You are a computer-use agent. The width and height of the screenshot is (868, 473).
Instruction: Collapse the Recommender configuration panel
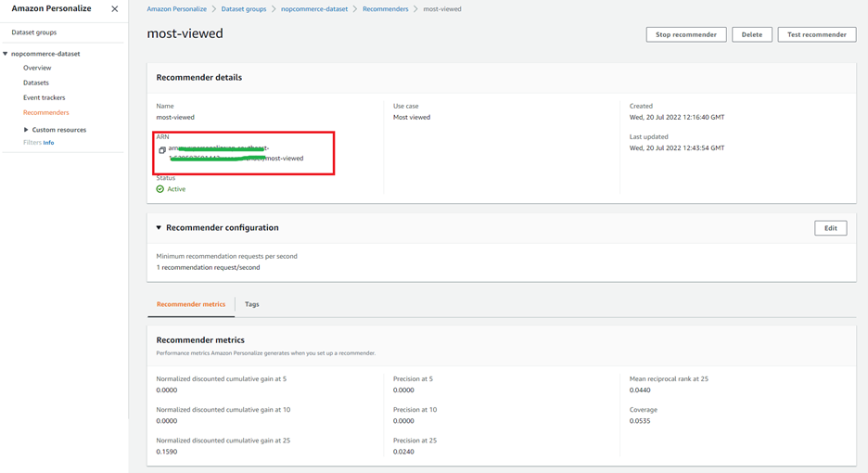point(159,227)
